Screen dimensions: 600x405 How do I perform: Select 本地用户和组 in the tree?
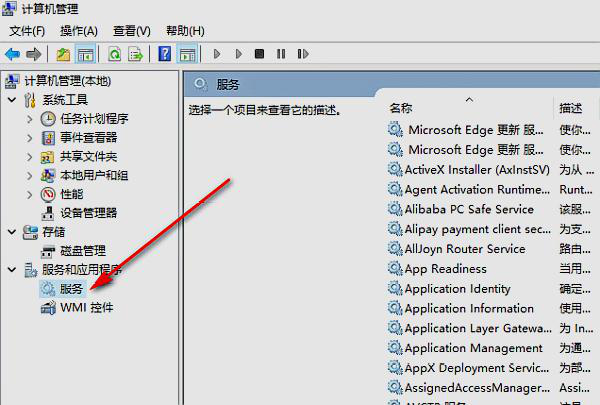[94, 175]
